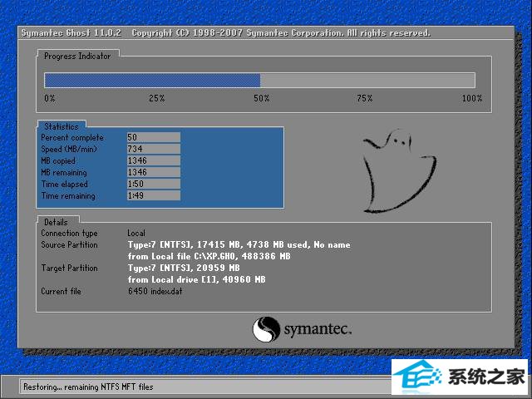Select the Speed (MB/min) value field

[153, 149]
